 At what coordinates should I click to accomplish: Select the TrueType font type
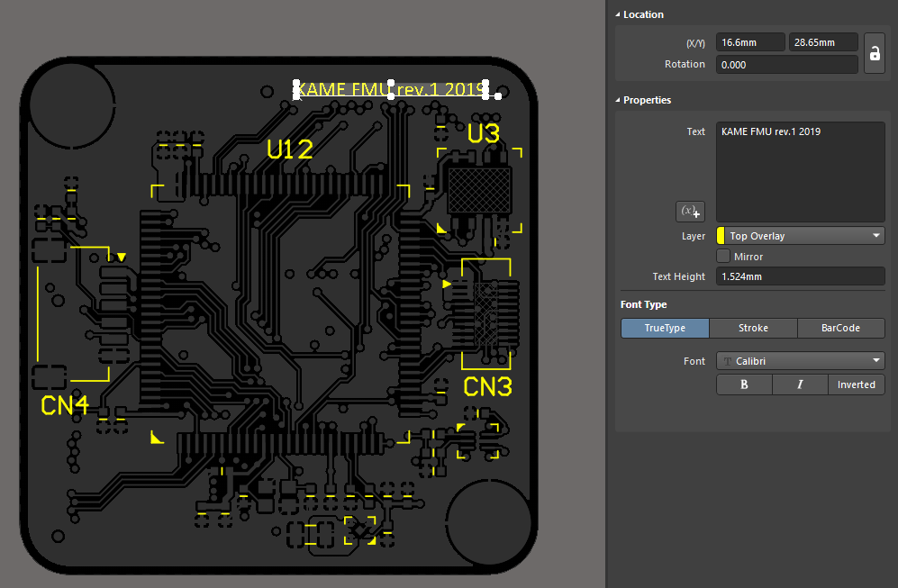[665, 329]
